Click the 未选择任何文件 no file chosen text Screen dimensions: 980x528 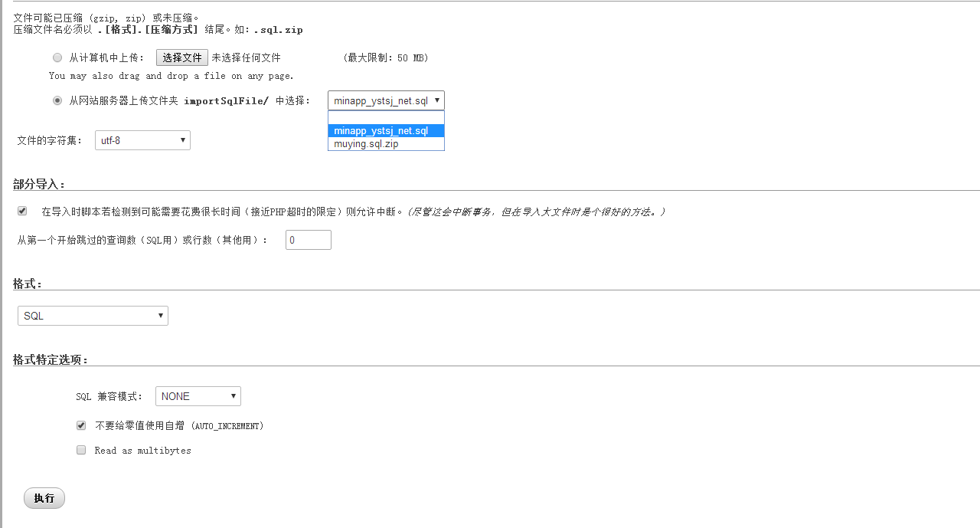click(x=246, y=57)
